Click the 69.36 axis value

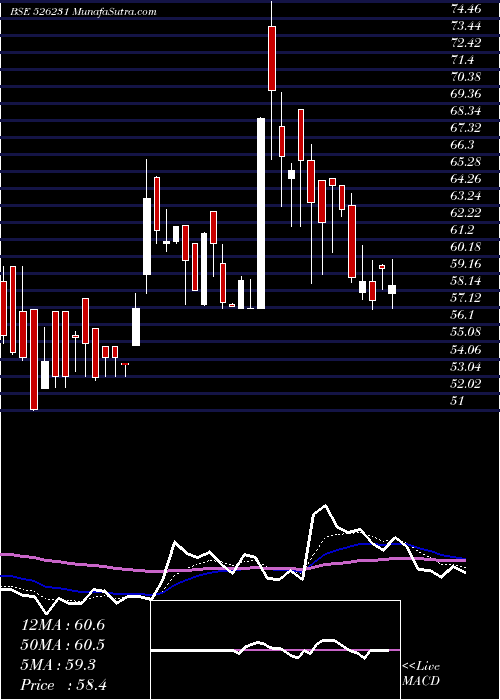(467, 93)
